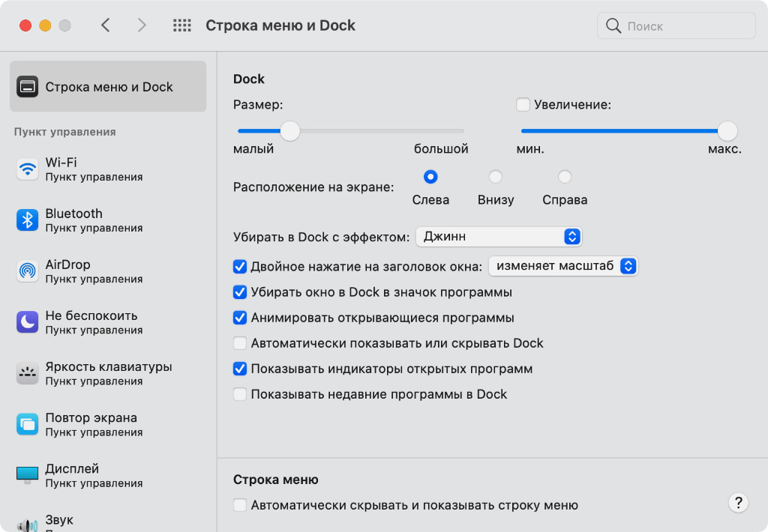Open help with the question mark button
The height and width of the screenshot is (532, 768).
tap(739, 502)
